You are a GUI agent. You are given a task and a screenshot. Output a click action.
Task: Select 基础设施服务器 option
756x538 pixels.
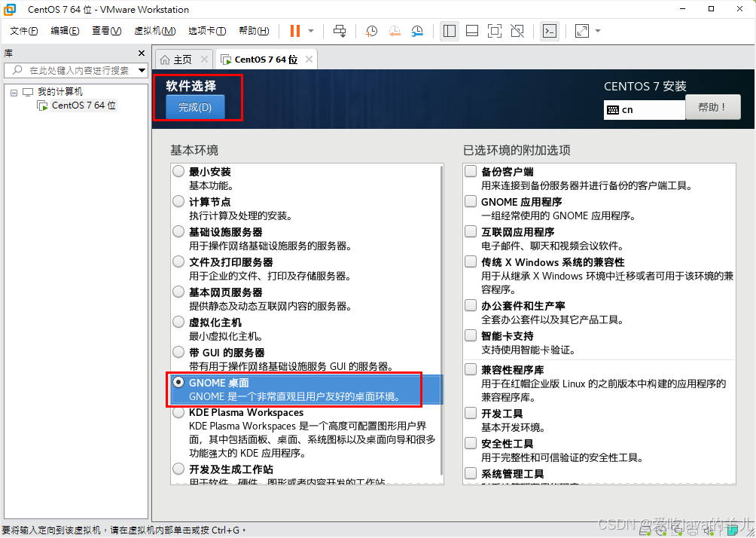(178, 231)
